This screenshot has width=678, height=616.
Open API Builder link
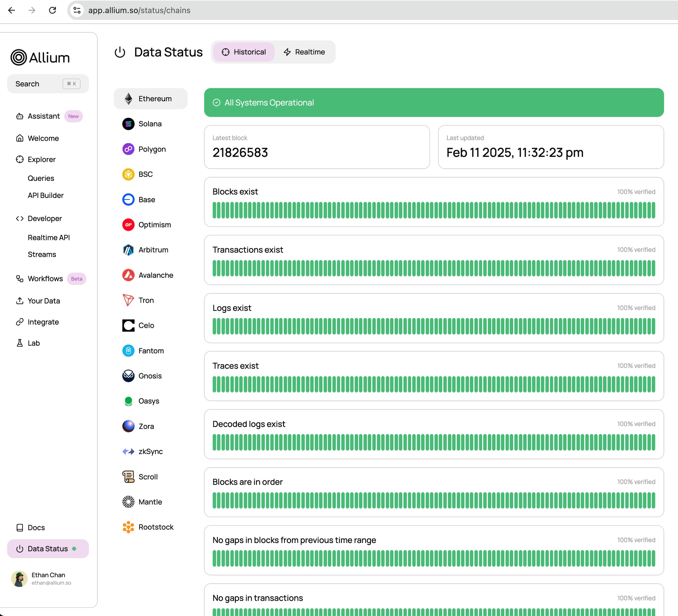click(x=45, y=196)
